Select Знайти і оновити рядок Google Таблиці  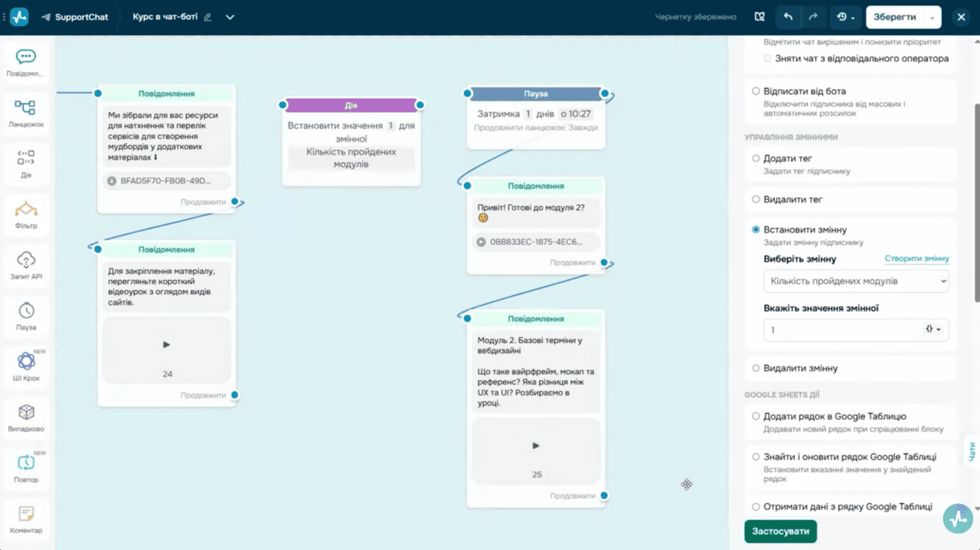(756, 457)
